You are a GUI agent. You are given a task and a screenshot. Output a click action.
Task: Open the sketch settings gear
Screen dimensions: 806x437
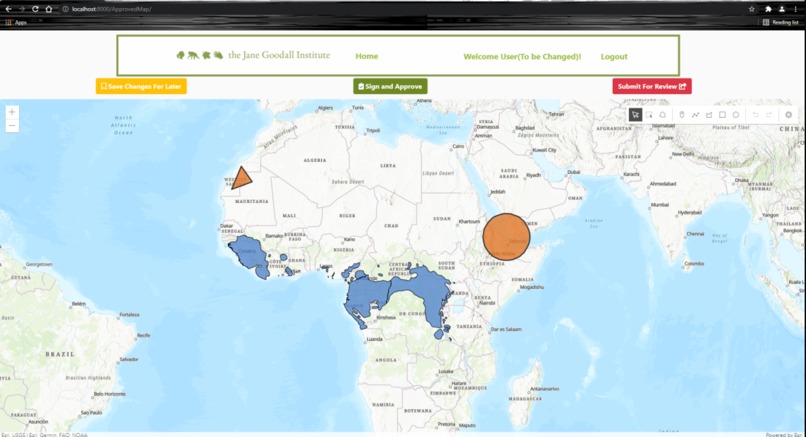[x=789, y=115]
